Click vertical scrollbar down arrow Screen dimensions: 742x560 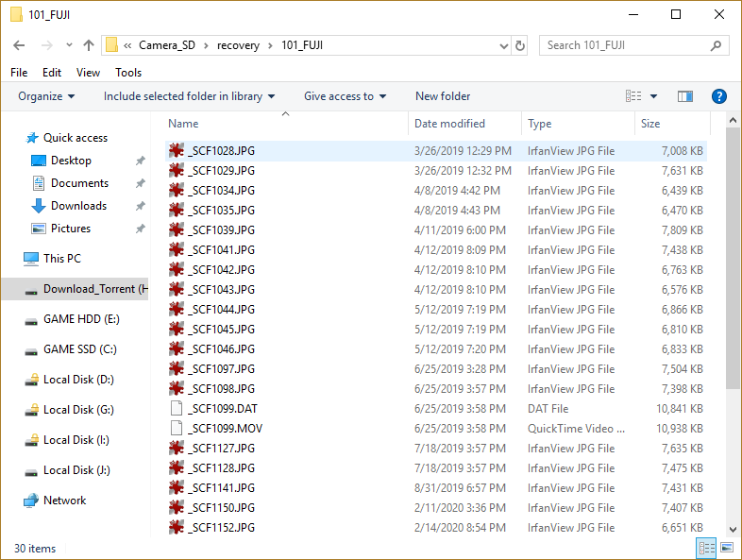pos(733,530)
